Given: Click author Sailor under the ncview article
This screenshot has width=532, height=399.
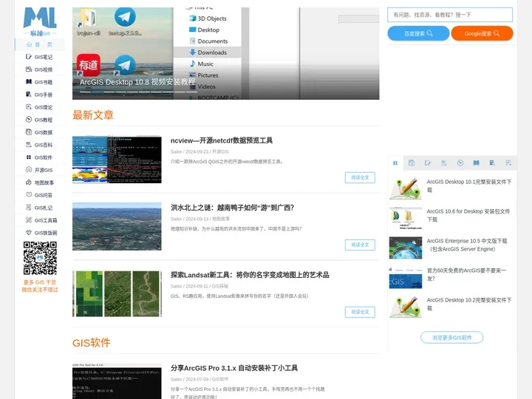Looking at the screenshot, I should coord(177,151).
